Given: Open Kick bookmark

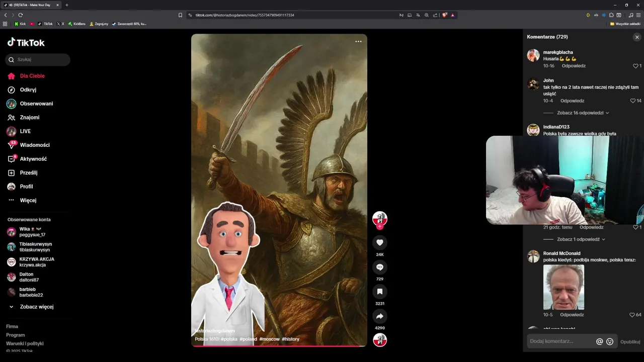Looking at the screenshot, I should [x=20, y=24].
